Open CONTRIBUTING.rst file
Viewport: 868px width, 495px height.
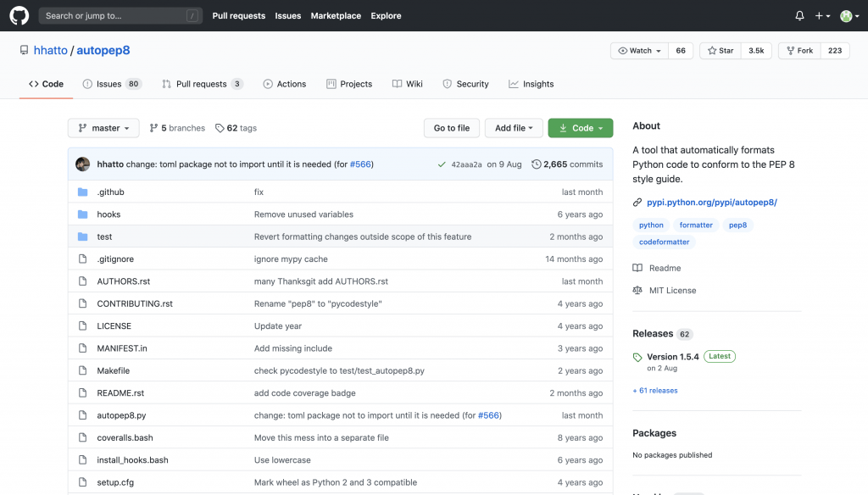(x=135, y=303)
